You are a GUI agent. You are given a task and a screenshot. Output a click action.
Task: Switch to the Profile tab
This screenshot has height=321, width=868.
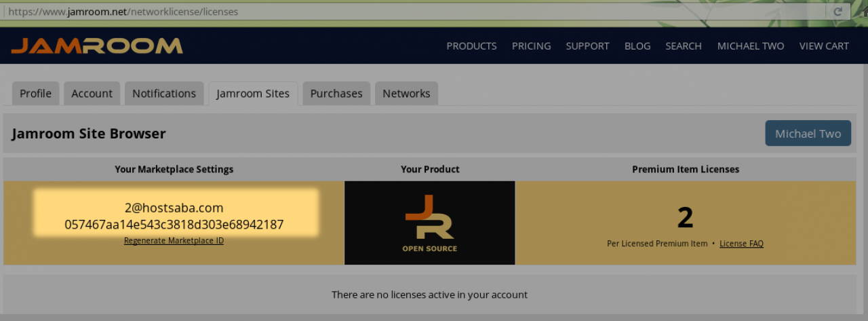click(36, 94)
